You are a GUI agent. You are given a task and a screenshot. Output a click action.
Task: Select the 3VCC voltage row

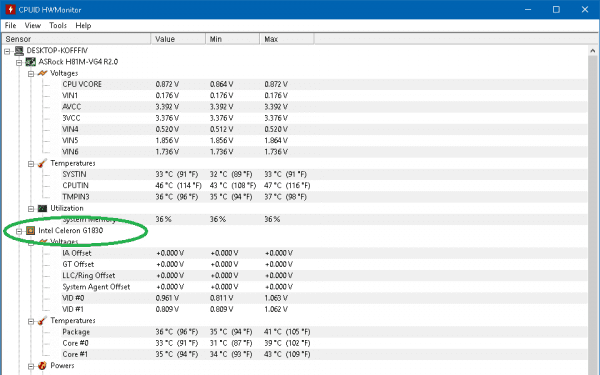click(x=324, y=118)
